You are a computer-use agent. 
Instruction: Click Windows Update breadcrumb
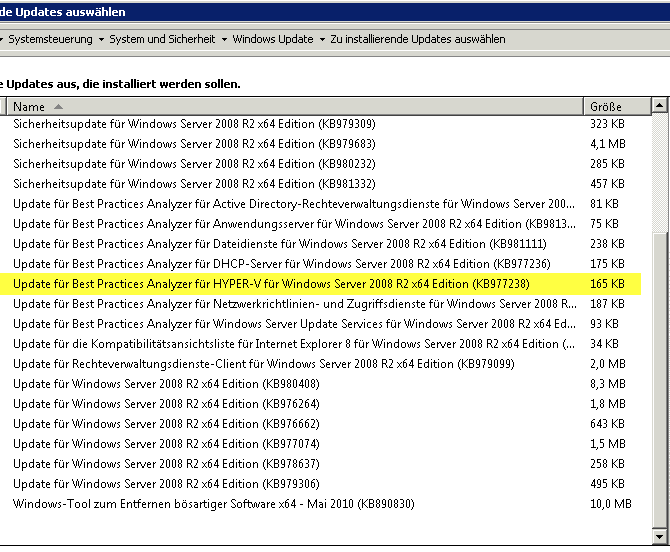coord(273,39)
